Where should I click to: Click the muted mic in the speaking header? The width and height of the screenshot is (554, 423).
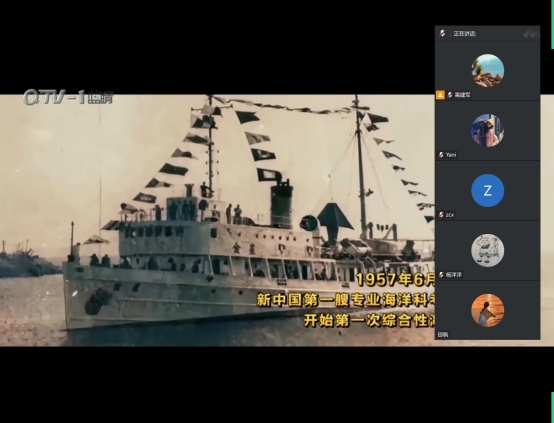[442, 34]
